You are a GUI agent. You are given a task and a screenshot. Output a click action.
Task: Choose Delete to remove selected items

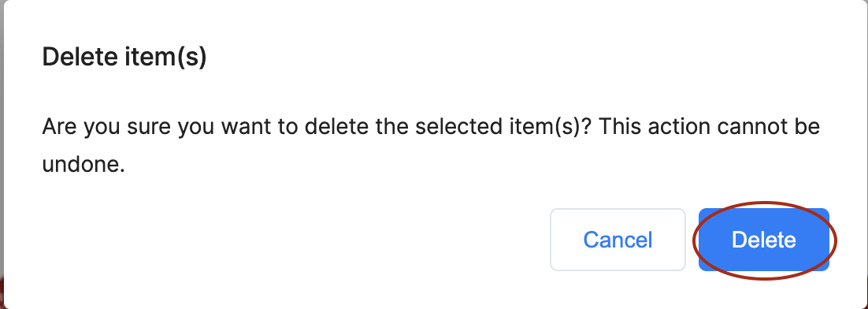tap(763, 240)
